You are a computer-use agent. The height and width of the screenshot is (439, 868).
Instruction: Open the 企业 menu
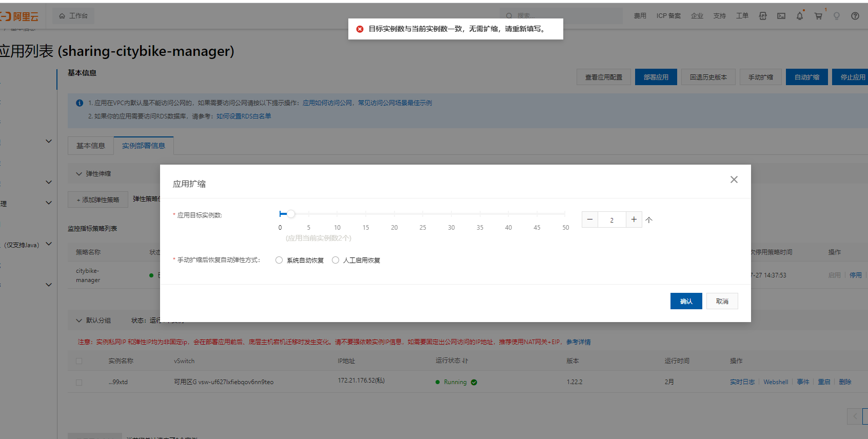point(697,16)
